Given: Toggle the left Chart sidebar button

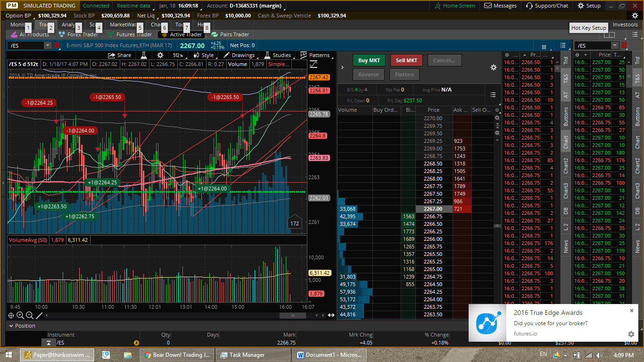Looking at the screenshot, I should (x=566, y=142).
